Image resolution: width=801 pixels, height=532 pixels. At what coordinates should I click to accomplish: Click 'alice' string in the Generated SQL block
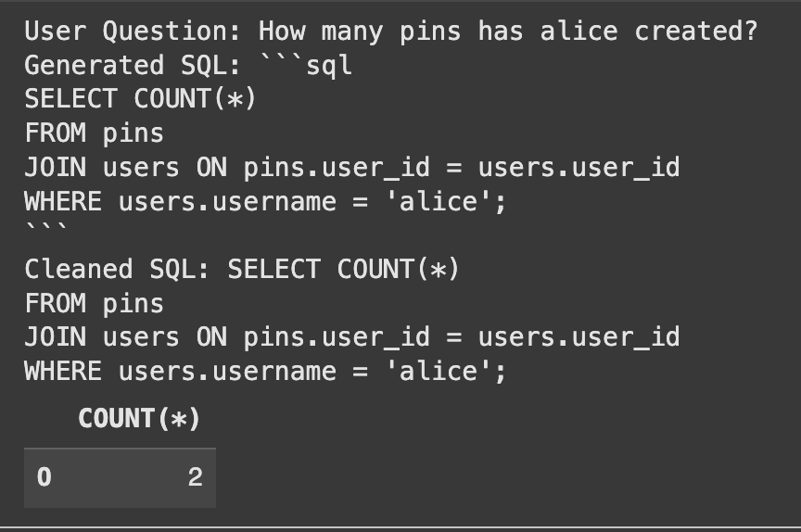(x=445, y=201)
